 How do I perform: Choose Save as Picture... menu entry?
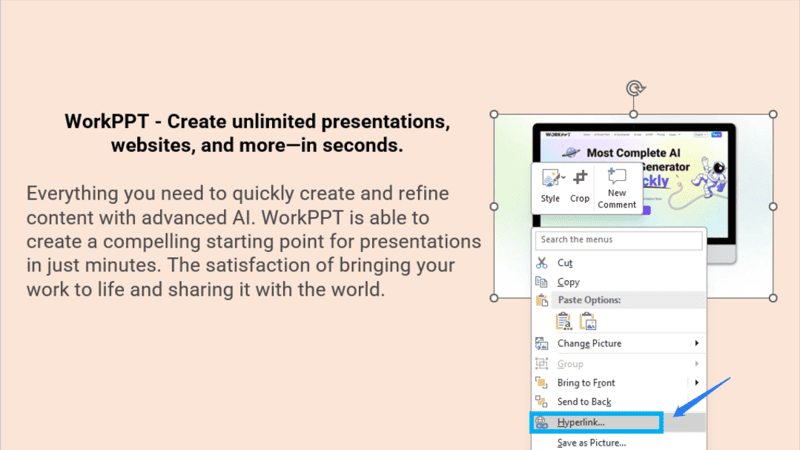click(591, 442)
